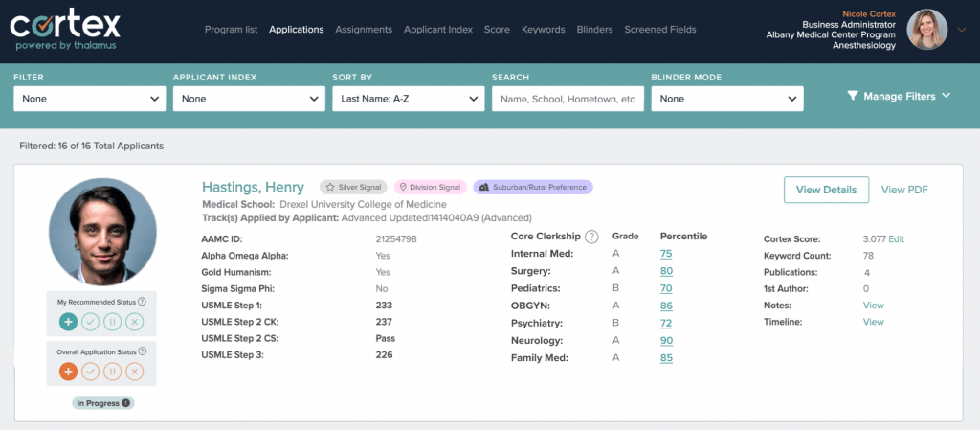This screenshot has width=980, height=430.
Task: Go to the Assignments tab
Action: [364, 30]
